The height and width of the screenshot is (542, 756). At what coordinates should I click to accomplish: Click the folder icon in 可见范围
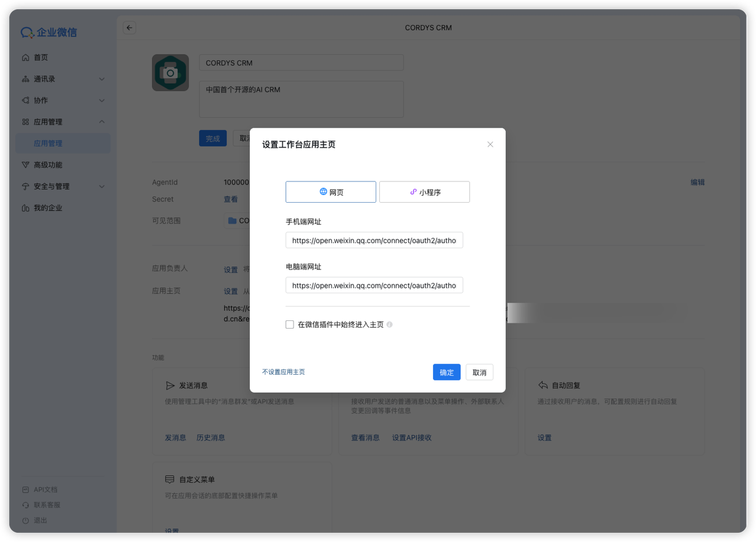(x=232, y=220)
